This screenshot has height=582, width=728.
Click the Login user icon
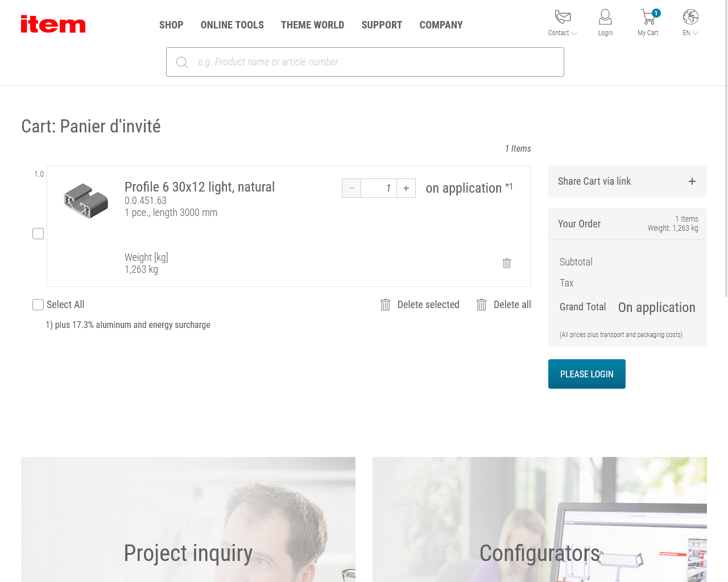(605, 16)
